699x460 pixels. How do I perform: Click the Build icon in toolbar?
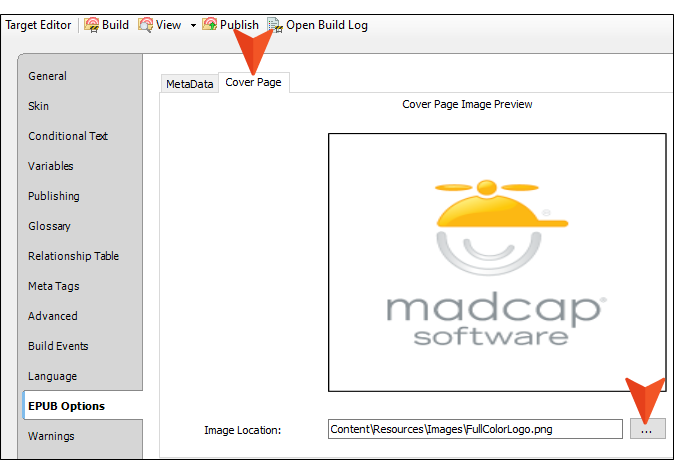click(x=92, y=25)
